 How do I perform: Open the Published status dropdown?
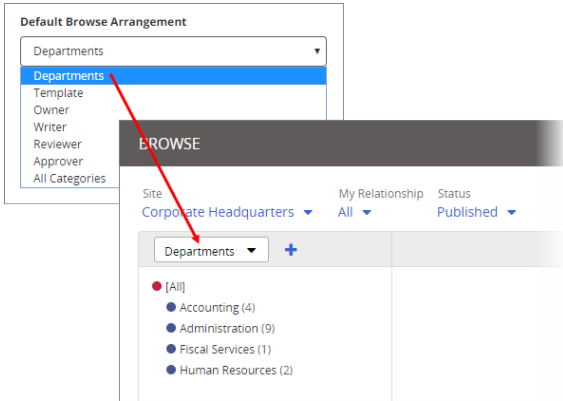[476, 212]
